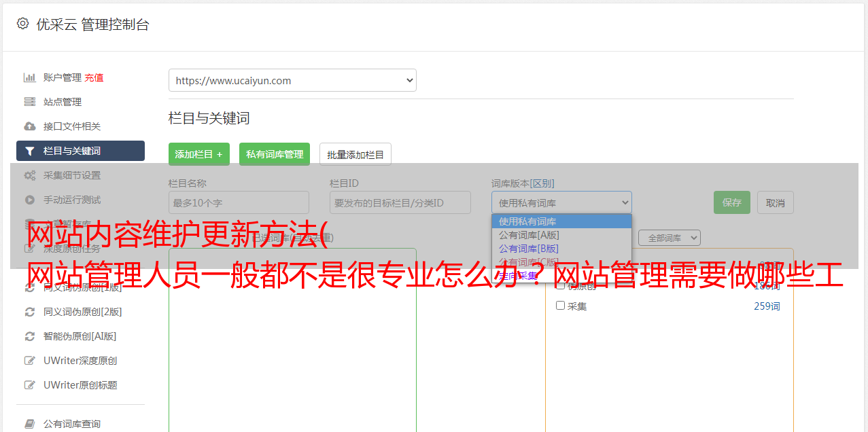Click the refresh icon for 同义词伪原创[2版]
Screen dimensions: 868x432
(30, 312)
